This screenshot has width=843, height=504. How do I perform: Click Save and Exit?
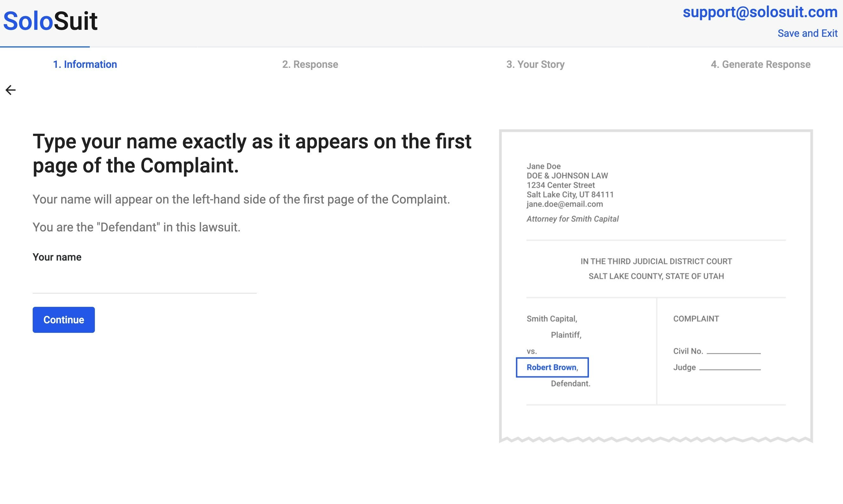(807, 33)
